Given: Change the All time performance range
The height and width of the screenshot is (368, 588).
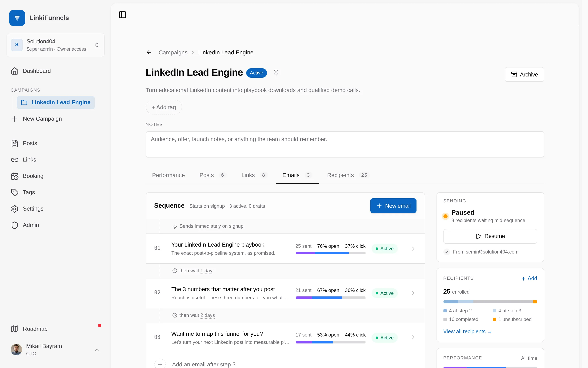Looking at the screenshot, I should [529, 358].
